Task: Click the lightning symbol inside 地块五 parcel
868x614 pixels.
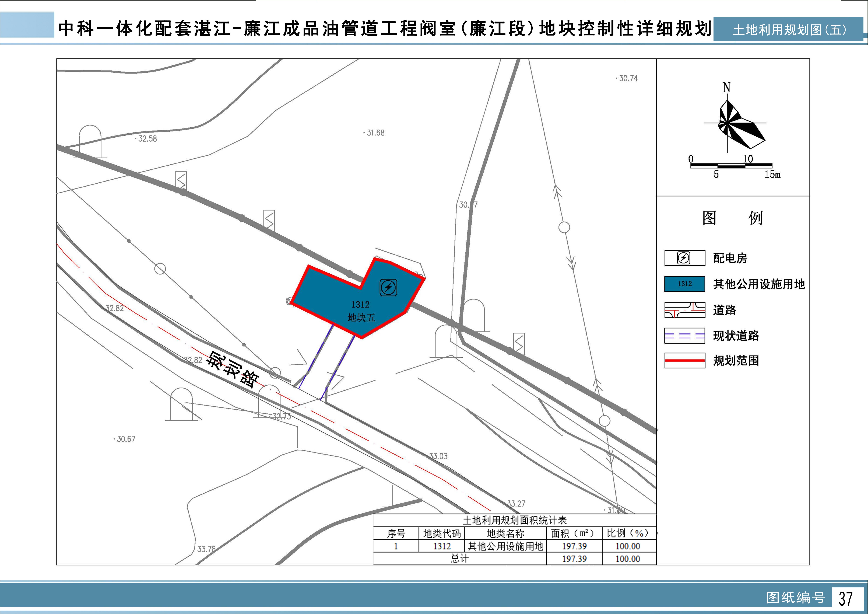Action: [x=389, y=288]
